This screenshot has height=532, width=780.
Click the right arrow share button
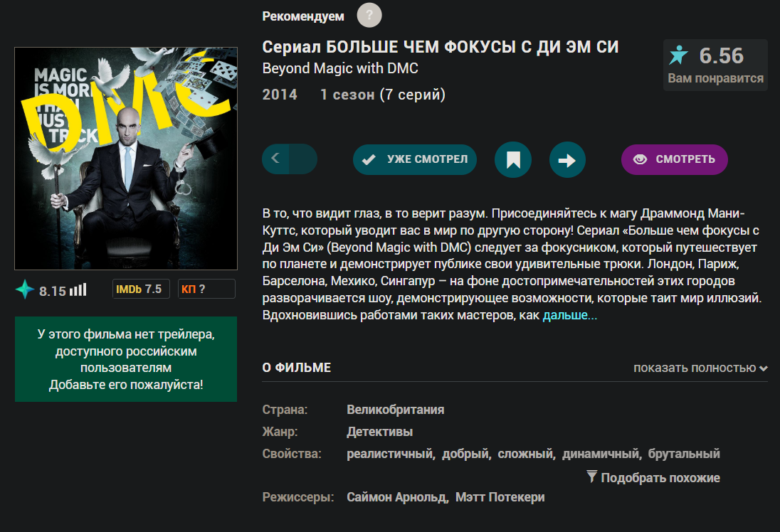tap(567, 159)
